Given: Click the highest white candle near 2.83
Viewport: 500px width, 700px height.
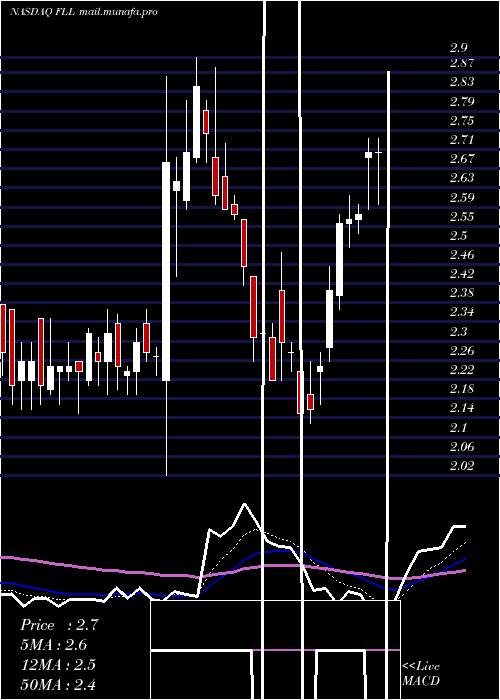Looking at the screenshot, I should [196, 122].
